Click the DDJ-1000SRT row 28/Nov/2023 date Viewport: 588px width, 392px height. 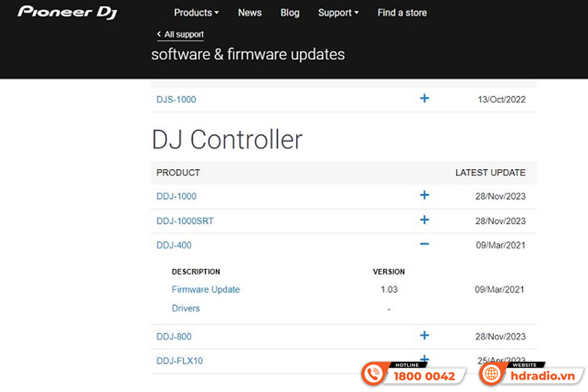coord(501,221)
